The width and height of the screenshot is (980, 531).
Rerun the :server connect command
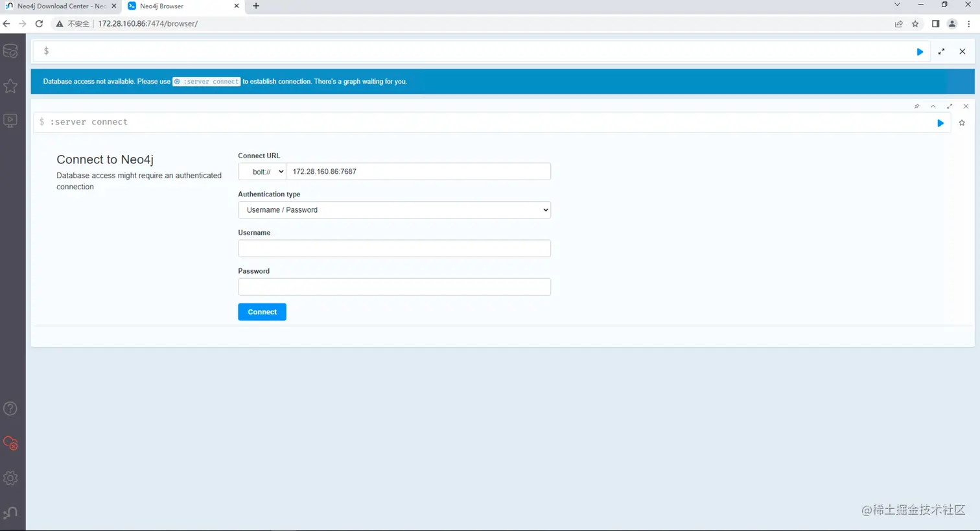[940, 123]
